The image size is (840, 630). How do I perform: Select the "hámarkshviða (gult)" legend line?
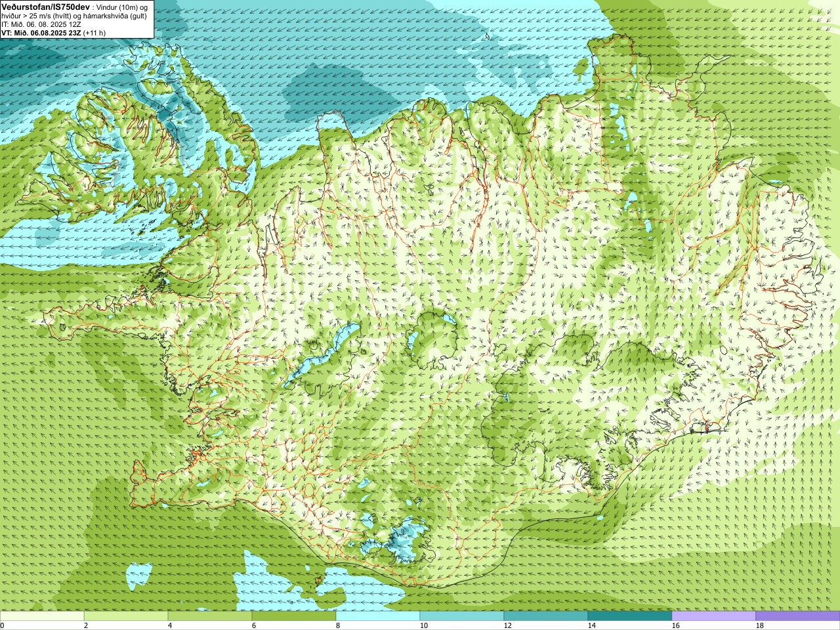[114, 16]
